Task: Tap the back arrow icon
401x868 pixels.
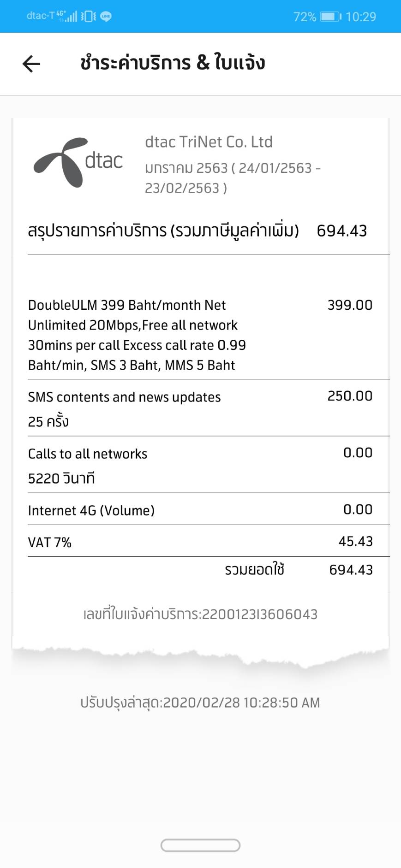Action: click(x=31, y=64)
